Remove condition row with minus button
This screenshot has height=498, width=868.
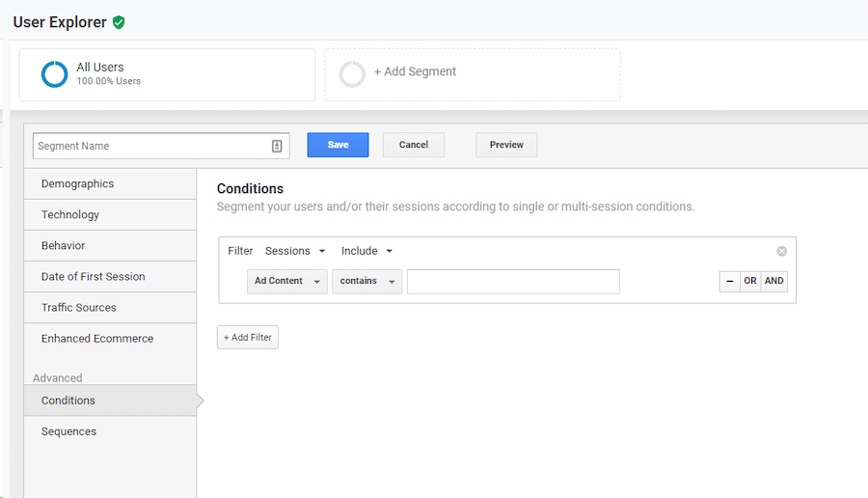pos(730,281)
